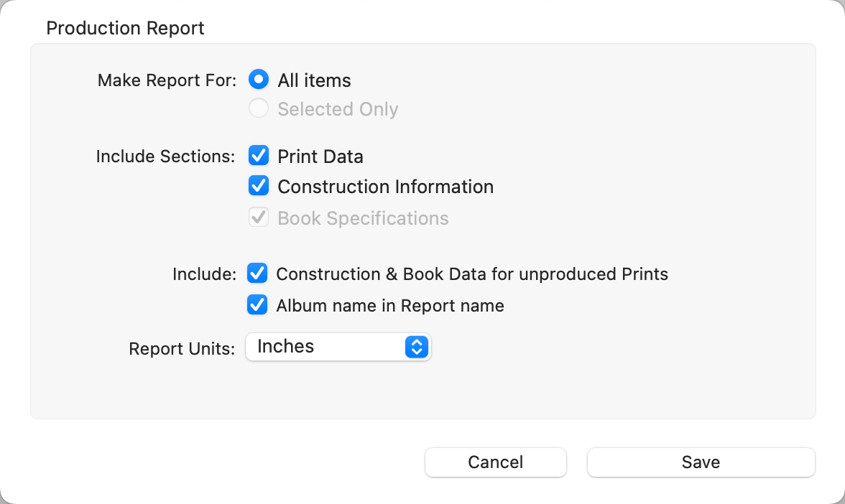Image resolution: width=845 pixels, height=504 pixels.
Task: Click the "Include Sections:" label
Action: (165, 156)
